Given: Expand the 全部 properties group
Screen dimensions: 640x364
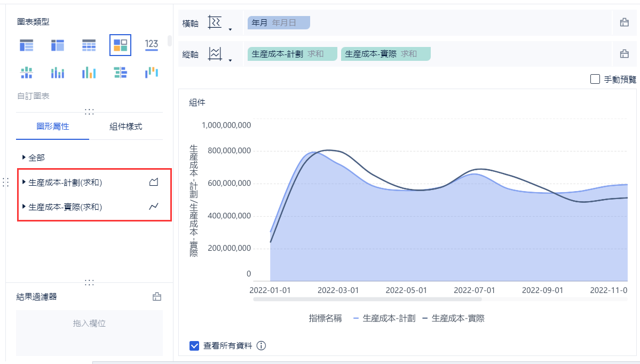Looking at the screenshot, I should coord(24,158).
